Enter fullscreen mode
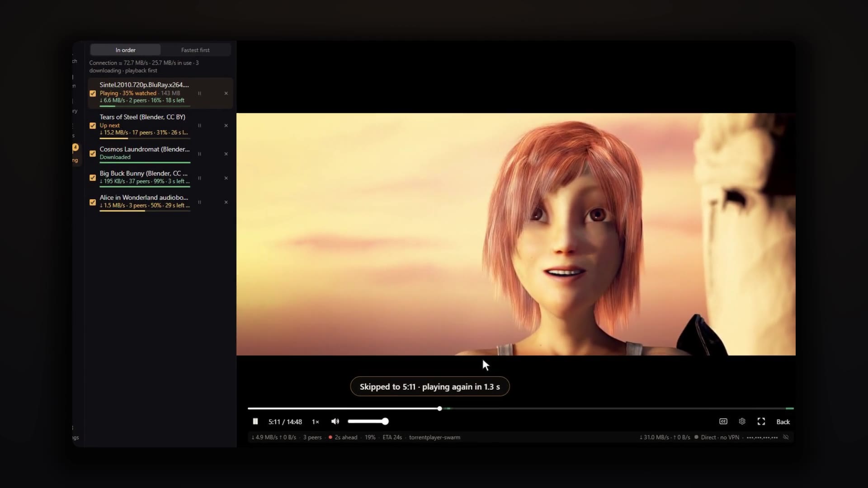 [761, 422]
